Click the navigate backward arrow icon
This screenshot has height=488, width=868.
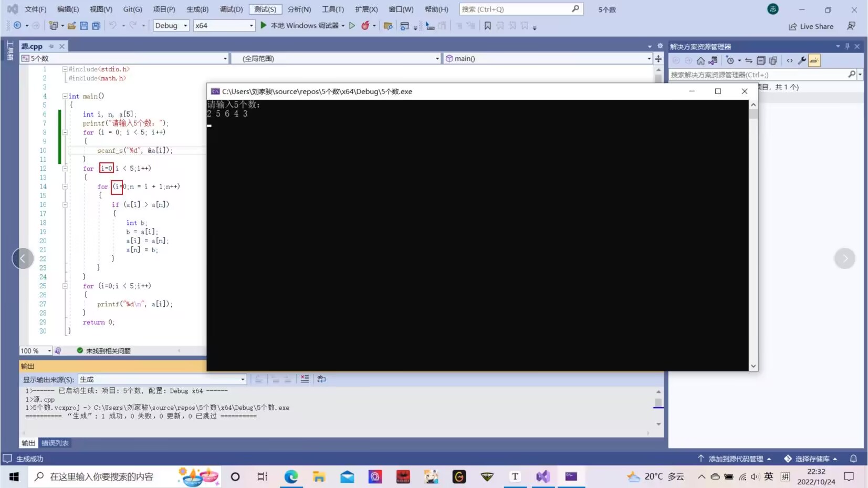(17, 25)
